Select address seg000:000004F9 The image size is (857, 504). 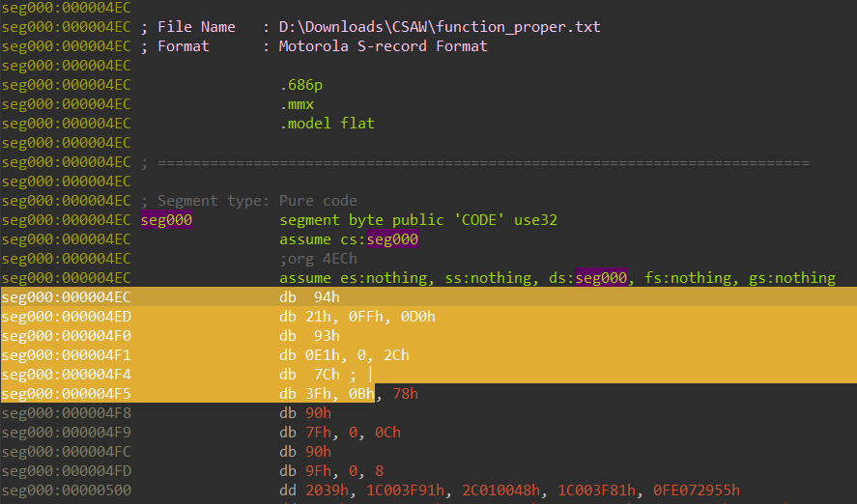click(66, 433)
